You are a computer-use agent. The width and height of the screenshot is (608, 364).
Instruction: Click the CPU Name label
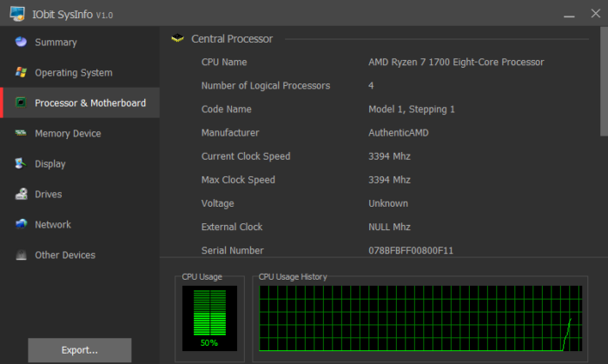click(224, 62)
